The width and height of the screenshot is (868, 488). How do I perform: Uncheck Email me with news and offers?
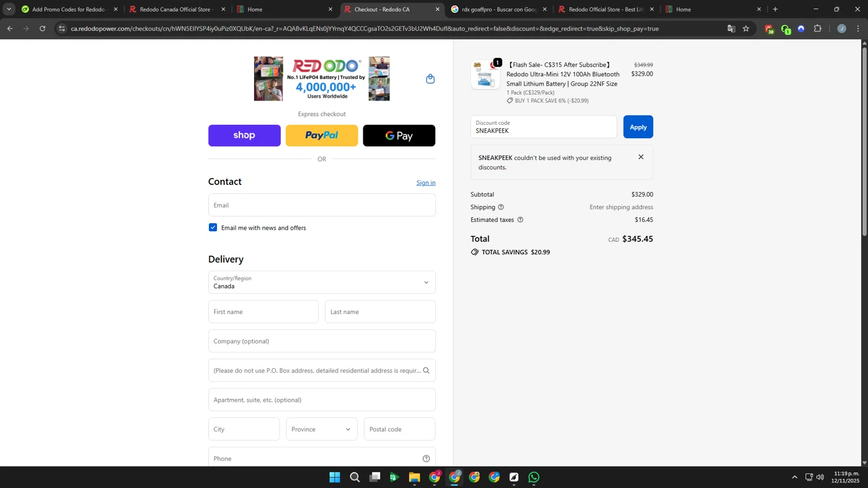[213, 227]
